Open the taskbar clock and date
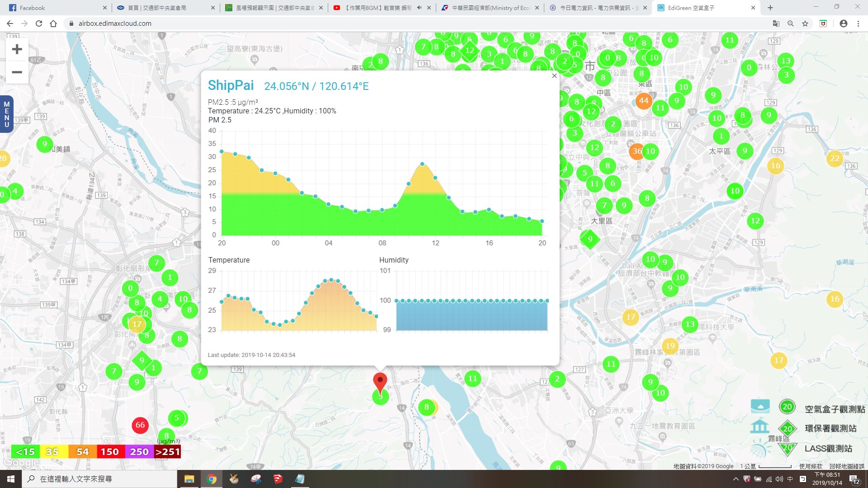Viewport: 868px width, 488px height. click(x=827, y=479)
